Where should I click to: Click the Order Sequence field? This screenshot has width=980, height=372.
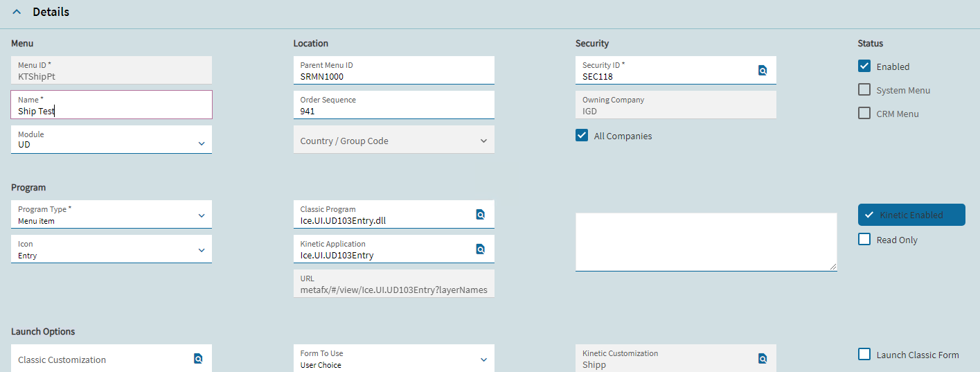(393, 105)
